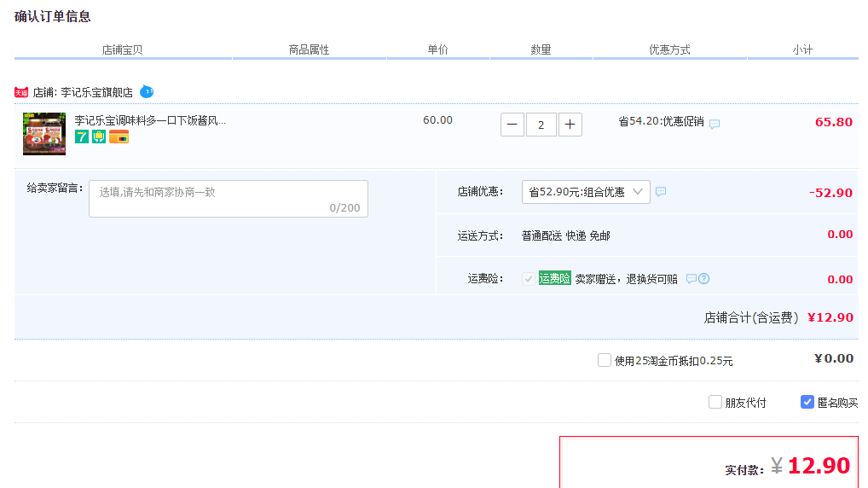The image size is (868, 488).
Task: Click the 60.00 unit price
Action: coord(438,120)
